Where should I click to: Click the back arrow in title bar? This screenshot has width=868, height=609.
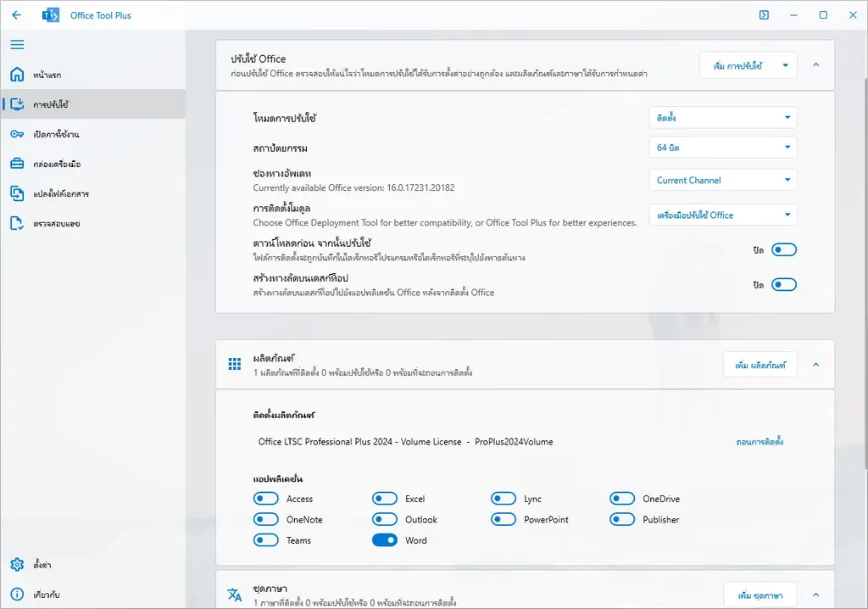click(x=17, y=15)
